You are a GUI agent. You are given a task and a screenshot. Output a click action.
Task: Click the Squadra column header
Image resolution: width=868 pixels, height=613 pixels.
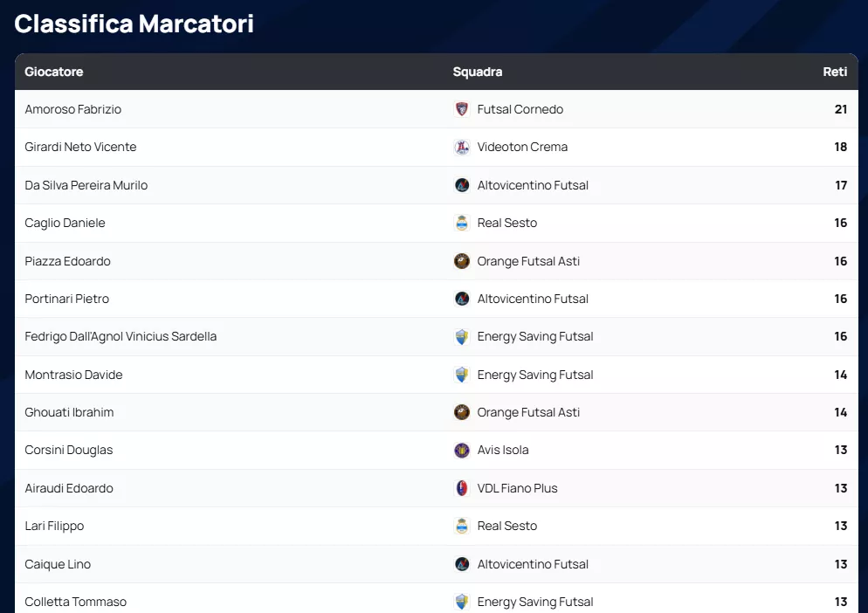(478, 72)
